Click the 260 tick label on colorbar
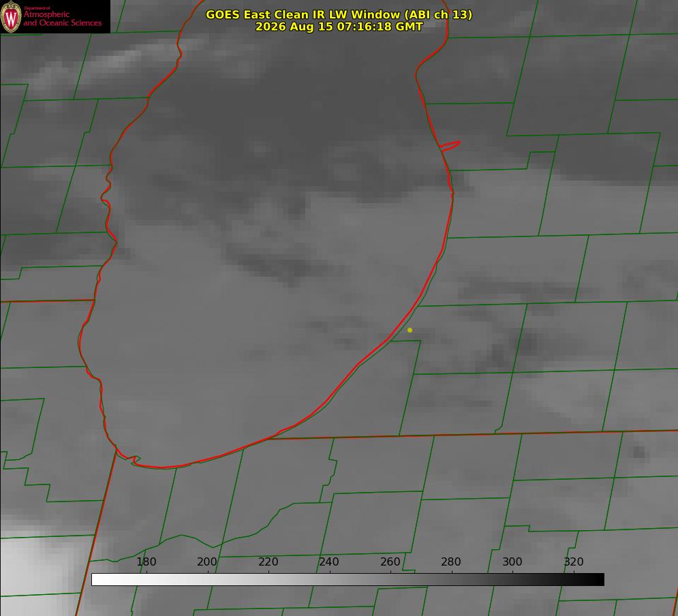 pos(390,561)
